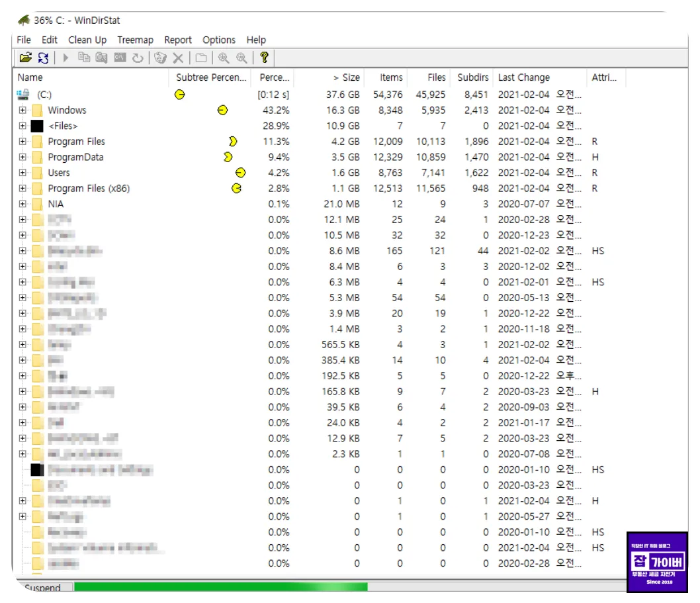
Task: Click the Copy Path toolbar icon
Action: click(84, 58)
